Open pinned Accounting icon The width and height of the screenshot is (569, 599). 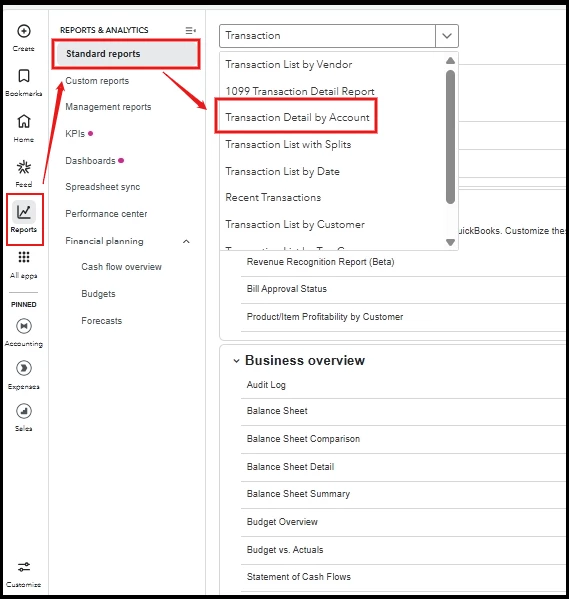pyautogui.click(x=24, y=326)
